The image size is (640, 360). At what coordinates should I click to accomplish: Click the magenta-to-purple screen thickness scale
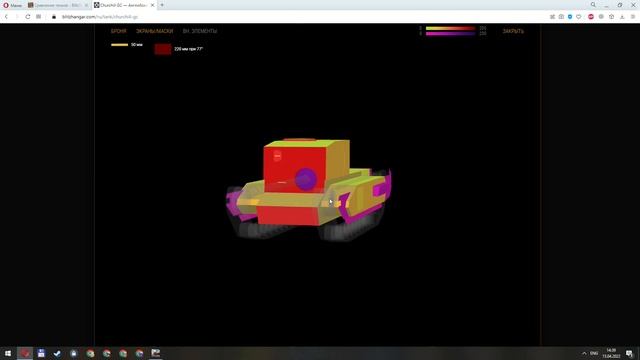(450, 34)
